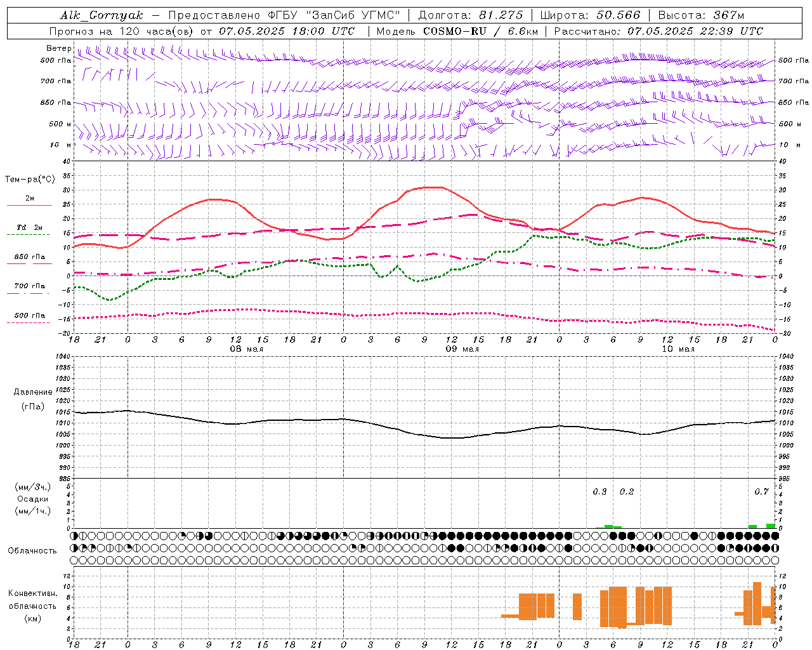Click the computed time 07.05.2025 22:39 UTC

[695, 31]
